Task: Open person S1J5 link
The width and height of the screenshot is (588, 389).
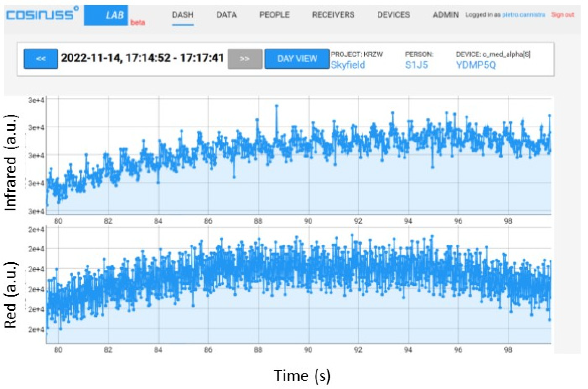Action: coord(417,65)
